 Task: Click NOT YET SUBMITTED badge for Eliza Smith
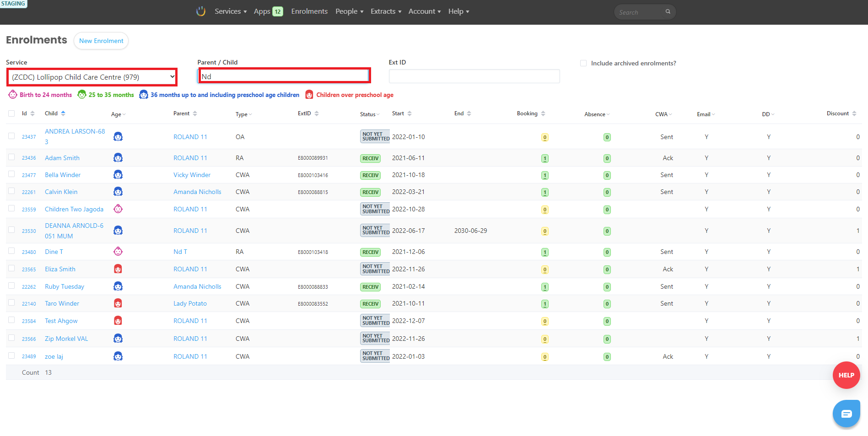coord(375,269)
